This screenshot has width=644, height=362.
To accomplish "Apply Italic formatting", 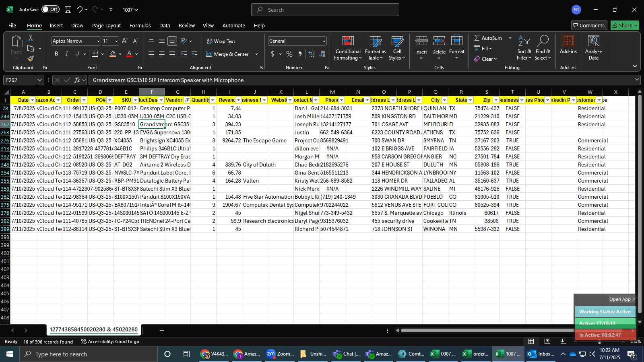I will click(x=67, y=54).
